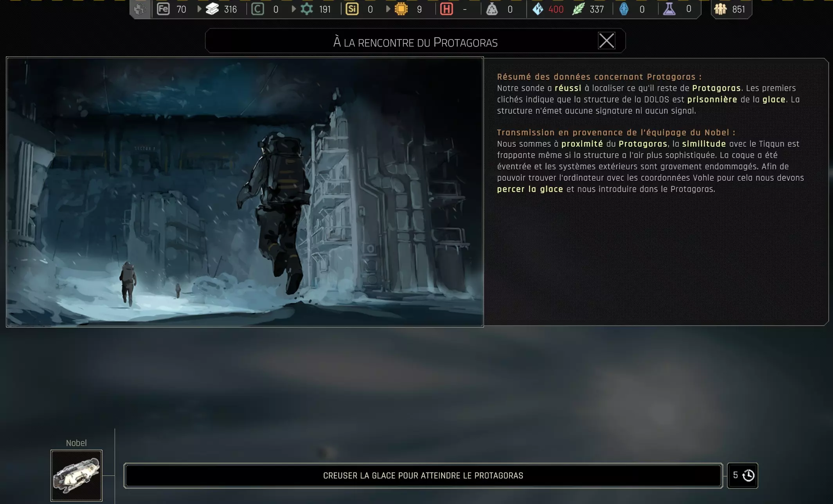
Task: Click the population crew icon
Action: pos(720,9)
